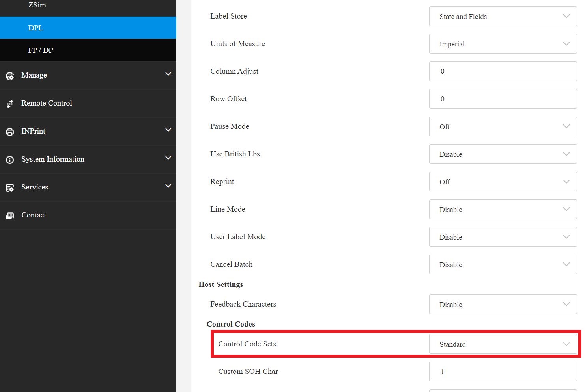Open the Feedback Characters dropdown

pyautogui.click(x=503, y=304)
